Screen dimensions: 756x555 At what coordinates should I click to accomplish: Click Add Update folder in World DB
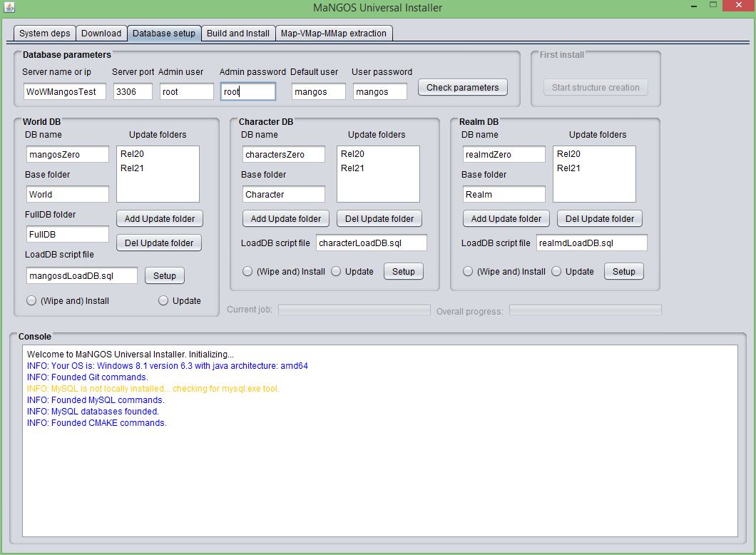click(160, 218)
